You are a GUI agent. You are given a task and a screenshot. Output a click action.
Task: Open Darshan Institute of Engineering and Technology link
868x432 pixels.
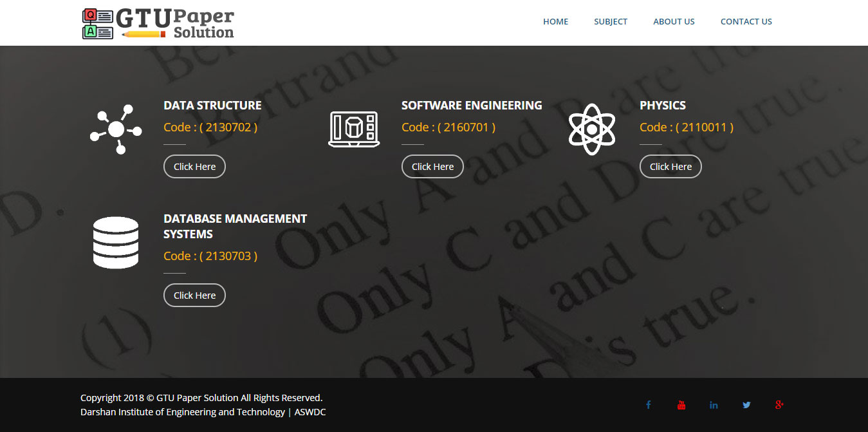183,412
